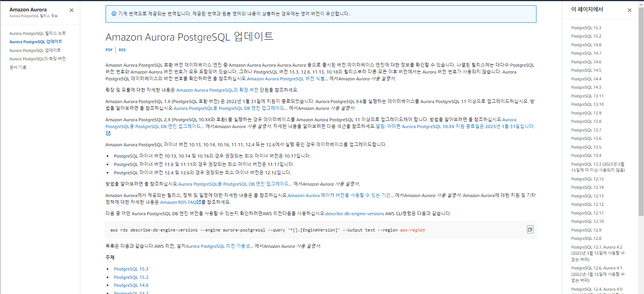This screenshot has height=294, width=644.
Task: Jump to PostgreSQL 13.10 in right panel
Action: pyautogui.click(x=587, y=104)
